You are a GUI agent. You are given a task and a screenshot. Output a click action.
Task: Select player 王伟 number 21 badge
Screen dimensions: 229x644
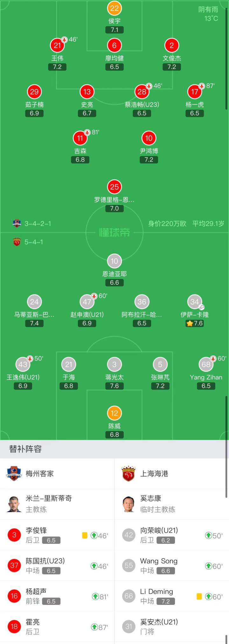click(57, 45)
